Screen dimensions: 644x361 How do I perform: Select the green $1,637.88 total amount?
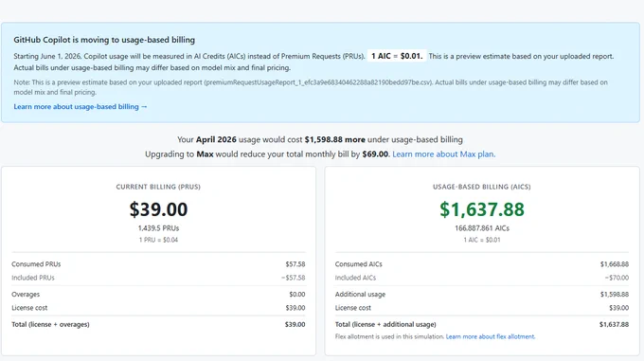[482, 209]
